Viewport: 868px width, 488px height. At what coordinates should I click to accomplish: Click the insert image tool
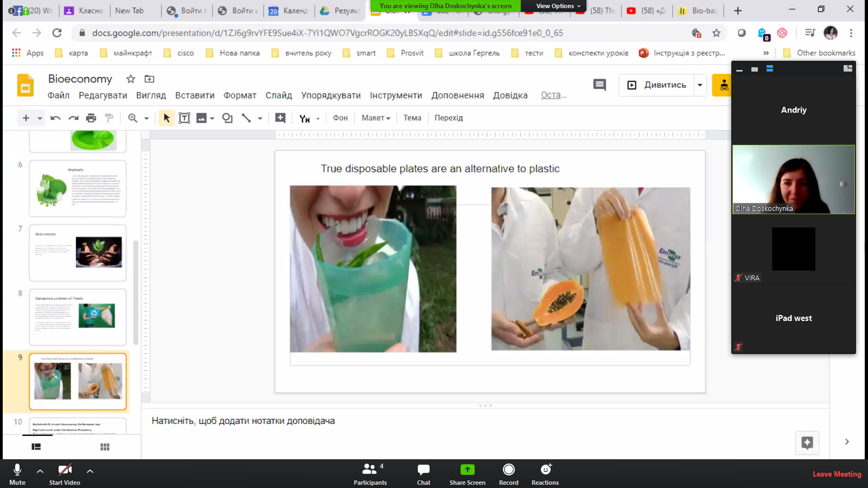(201, 118)
